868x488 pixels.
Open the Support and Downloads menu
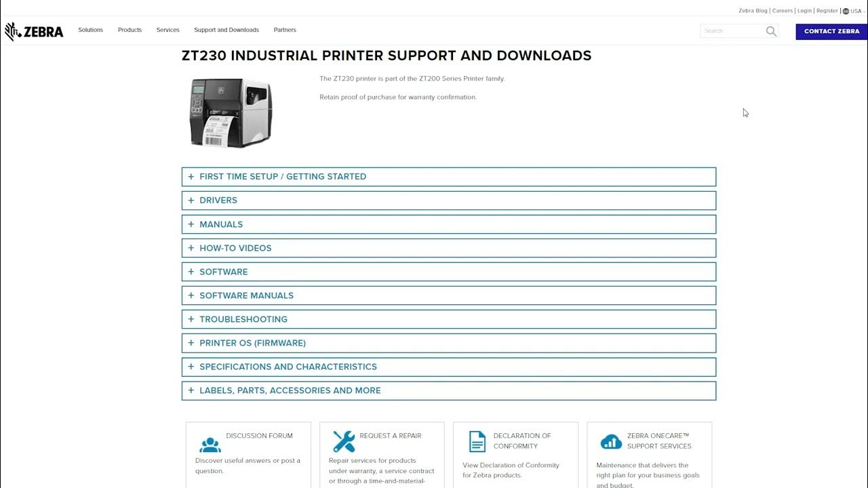226,30
